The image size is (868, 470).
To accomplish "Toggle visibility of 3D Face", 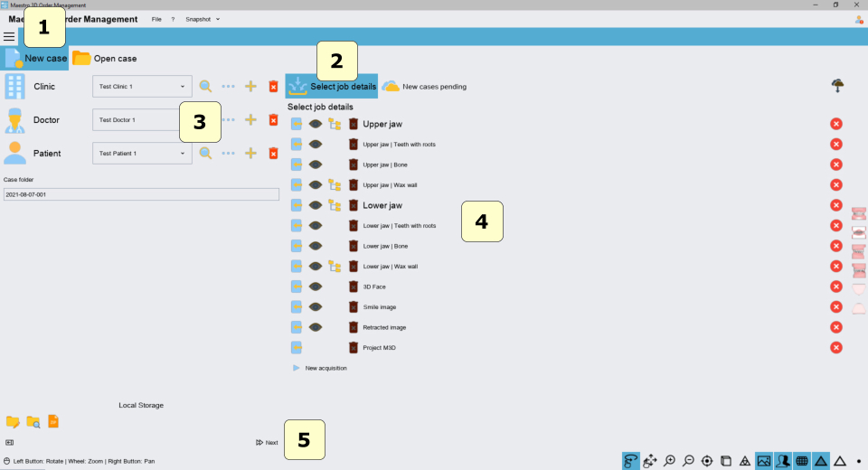I will [x=316, y=287].
